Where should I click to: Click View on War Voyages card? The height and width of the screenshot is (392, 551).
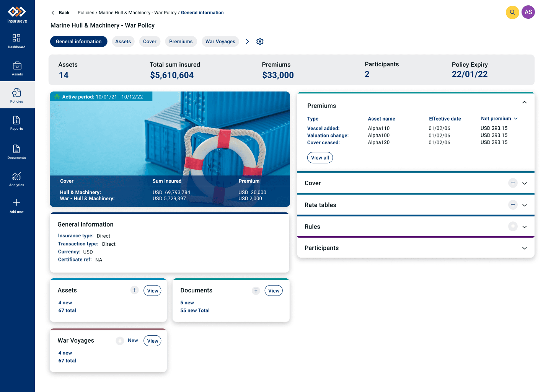point(153,341)
